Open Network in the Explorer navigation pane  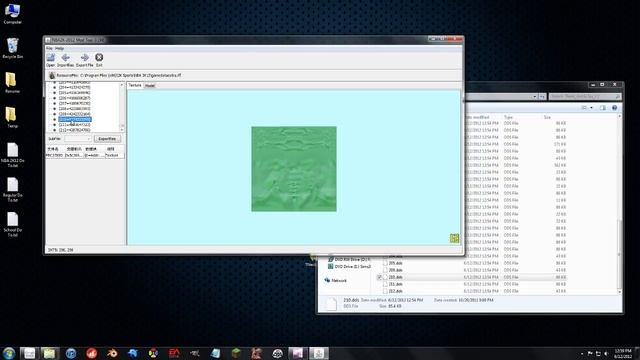tap(336, 280)
